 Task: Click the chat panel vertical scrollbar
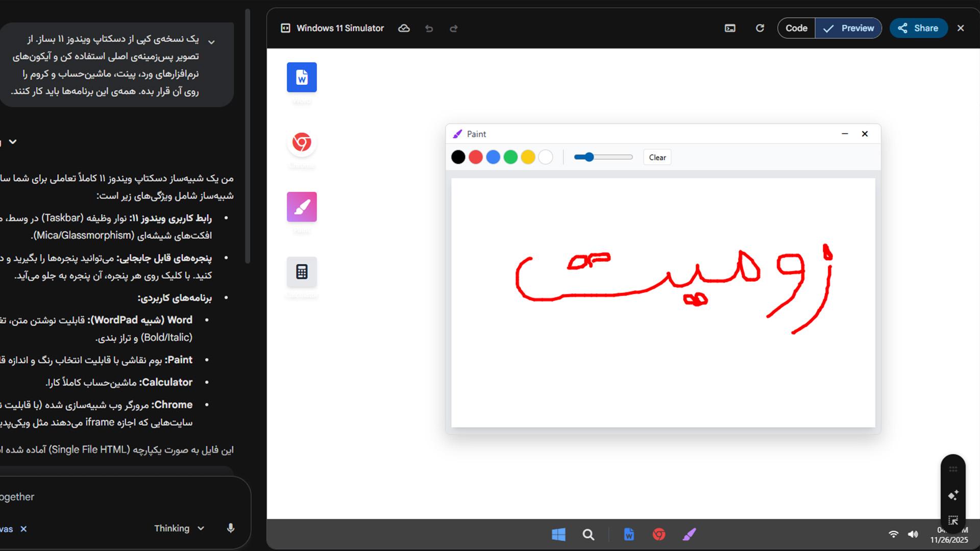(x=248, y=136)
